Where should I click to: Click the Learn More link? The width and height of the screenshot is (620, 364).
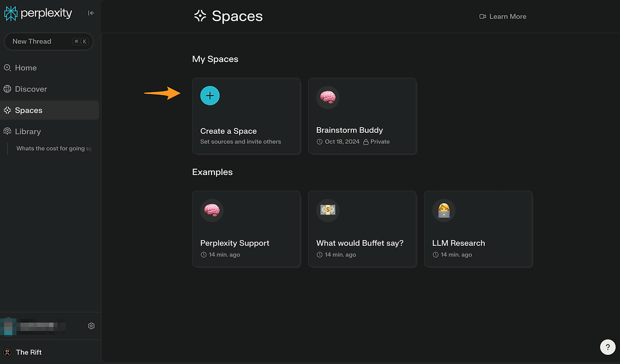(507, 16)
